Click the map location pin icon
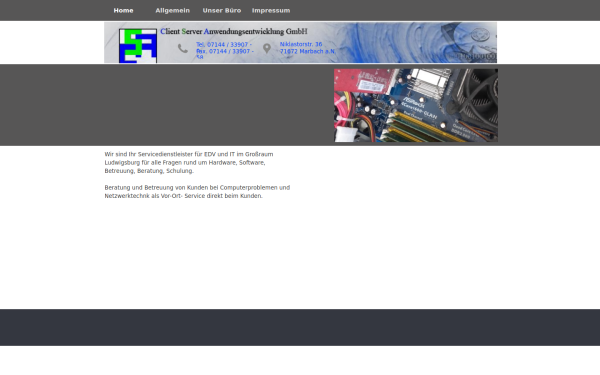The width and height of the screenshot is (600, 375). 267,49
